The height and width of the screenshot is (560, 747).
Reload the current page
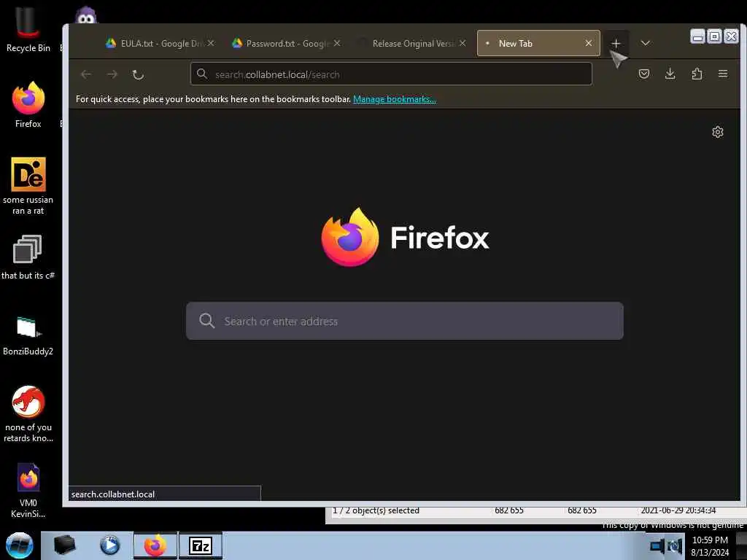click(138, 74)
